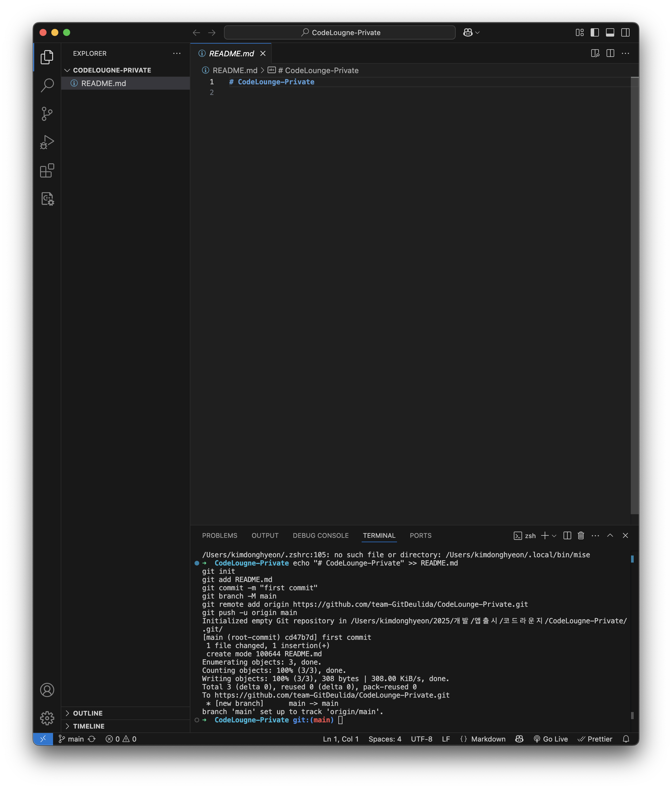Switch to the DEBUG CONSOLE panel tab
672x789 pixels.
(321, 535)
